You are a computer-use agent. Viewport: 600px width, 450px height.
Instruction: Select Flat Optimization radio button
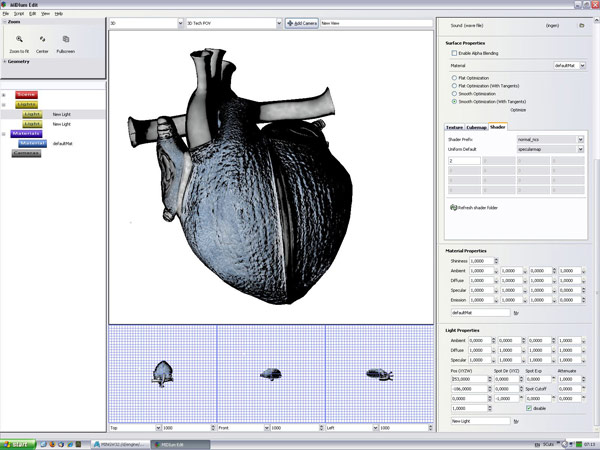pyautogui.click(x=454, y=78)
